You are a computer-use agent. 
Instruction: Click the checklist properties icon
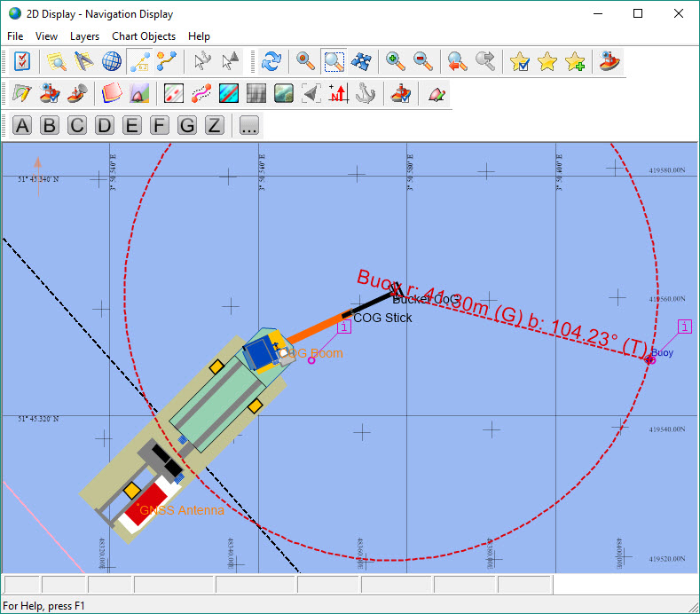click(x=22, y=61)
